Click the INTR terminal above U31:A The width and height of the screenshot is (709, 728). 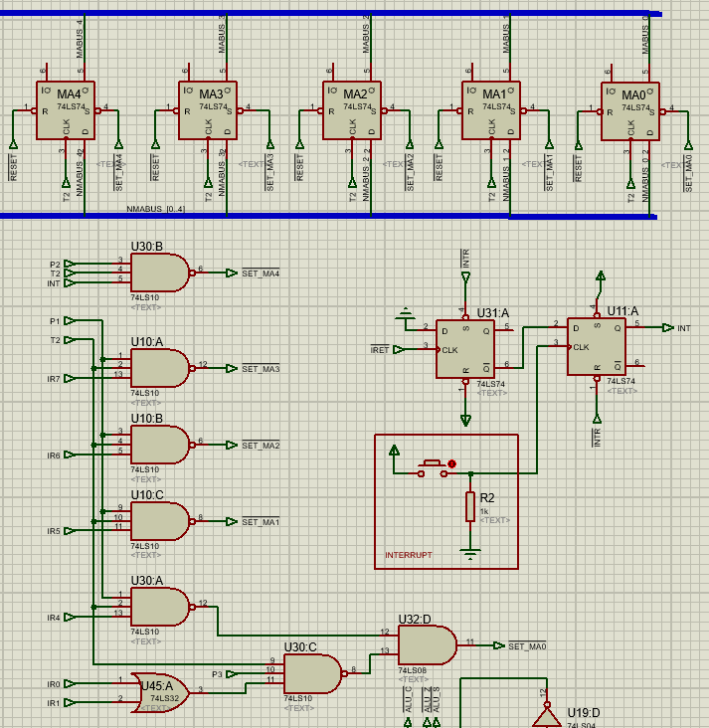[x=465, y=278]
